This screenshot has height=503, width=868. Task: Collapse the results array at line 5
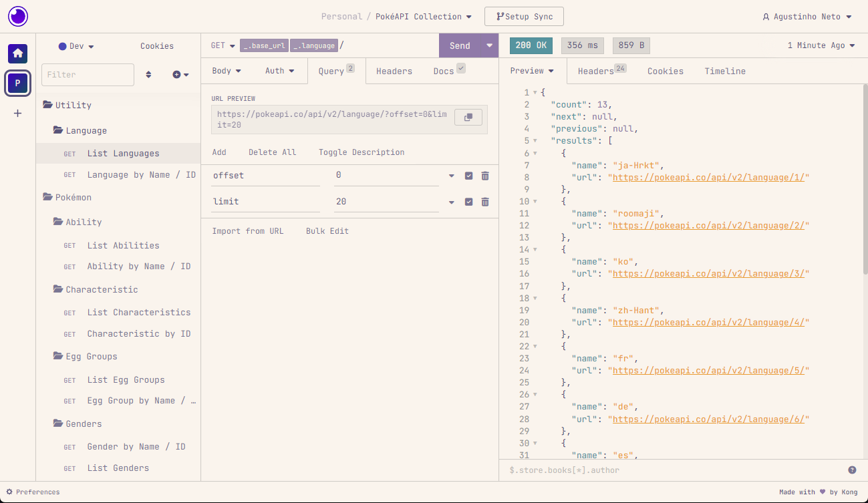(x=535, y=141)
